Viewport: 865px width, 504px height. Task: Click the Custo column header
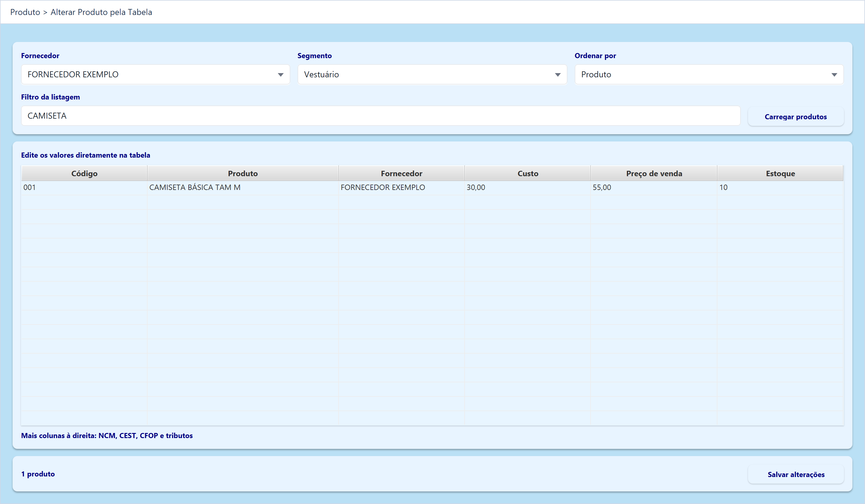(x=528, y=173)
